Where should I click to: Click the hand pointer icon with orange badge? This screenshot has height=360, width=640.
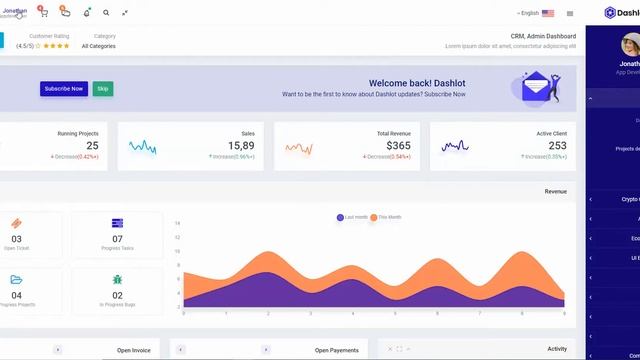(65, 12)
